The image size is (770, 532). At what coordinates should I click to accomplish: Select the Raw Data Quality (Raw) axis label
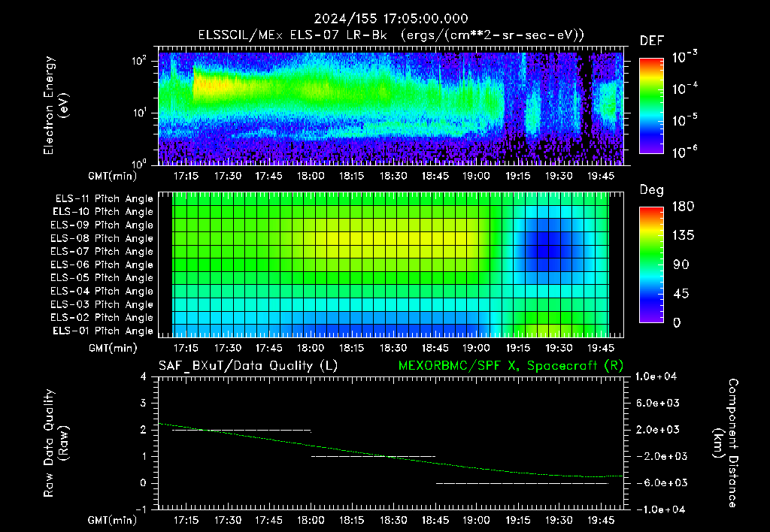pos(56,443)
